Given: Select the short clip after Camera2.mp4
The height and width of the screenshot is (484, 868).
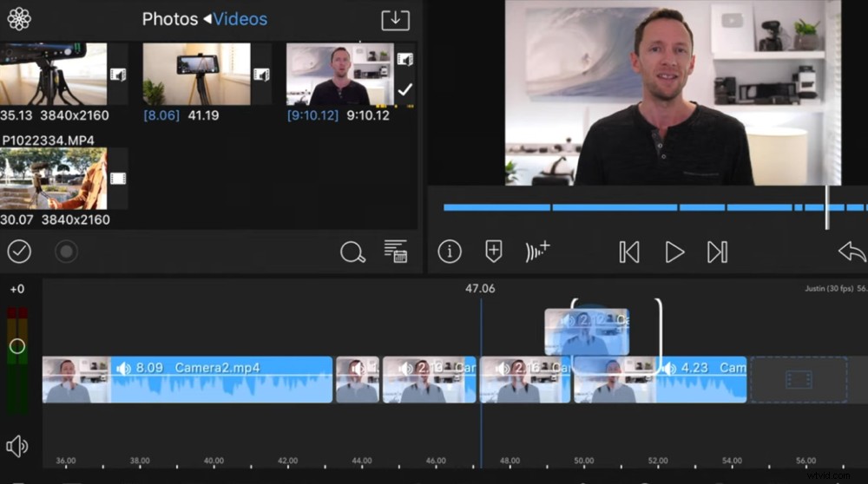Looking at the screenshot, I should pos(358,379).
